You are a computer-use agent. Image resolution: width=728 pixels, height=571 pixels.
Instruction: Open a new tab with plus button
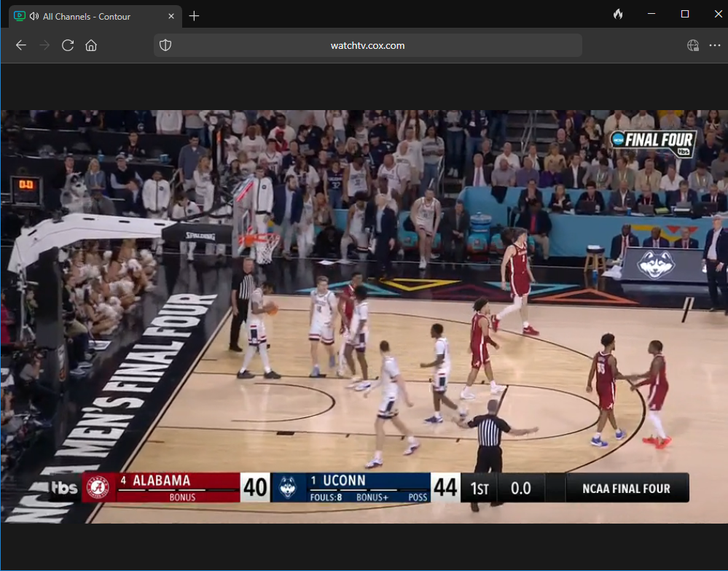pos(194,16)
